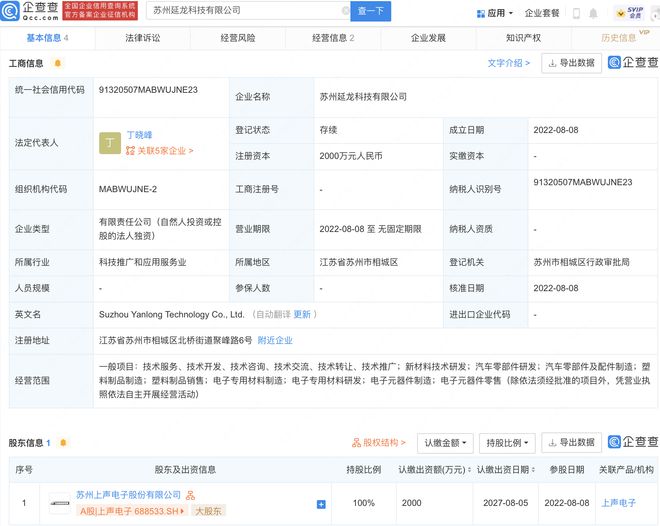Open 关联5家企业 link
660x526 pixels.
(x=160, y=151)
